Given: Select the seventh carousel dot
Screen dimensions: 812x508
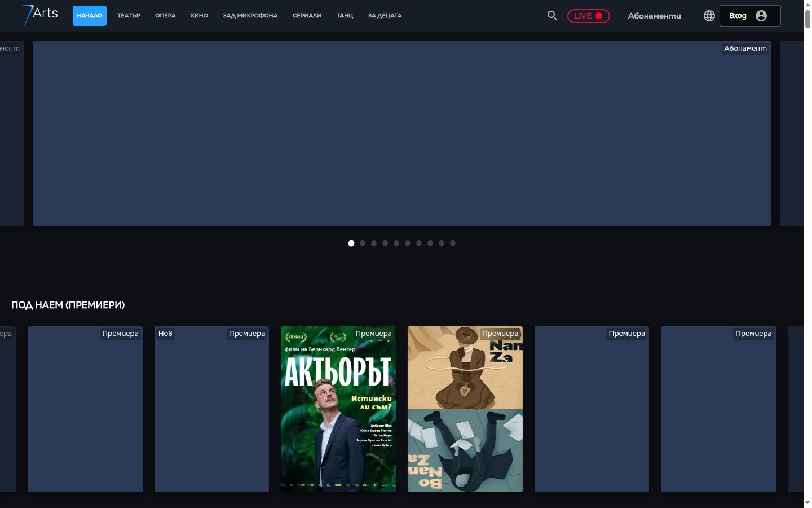Looking at the screenshot, I should (x=419, y=243).
